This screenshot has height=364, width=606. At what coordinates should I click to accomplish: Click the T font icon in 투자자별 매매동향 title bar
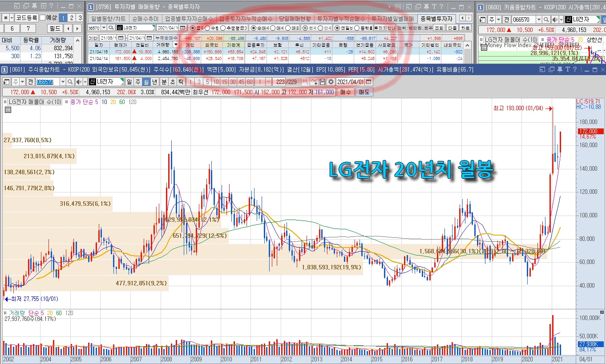[x=434, y=7]
